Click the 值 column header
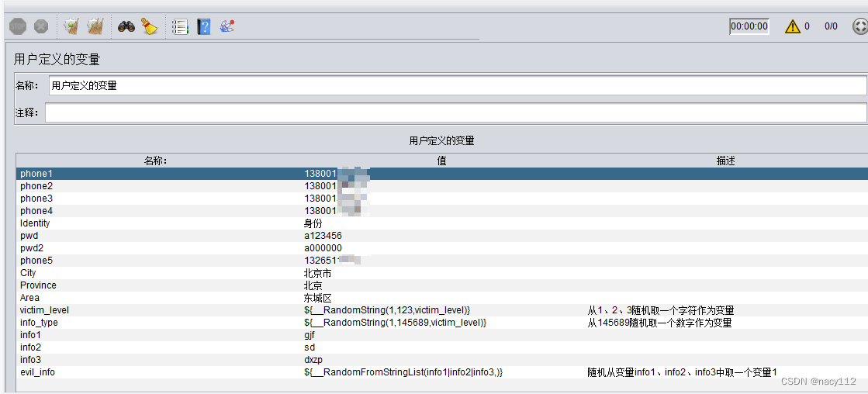868x394 pixels. click(441, 161)
